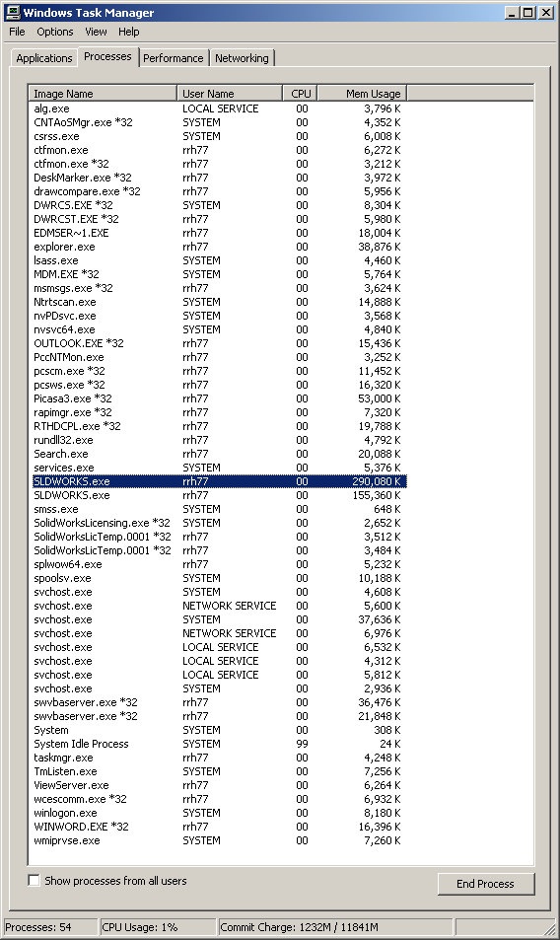Viewport: 560px width, 940px height.
Task: Select the explorer.exe process
Action: coord(220,247)
